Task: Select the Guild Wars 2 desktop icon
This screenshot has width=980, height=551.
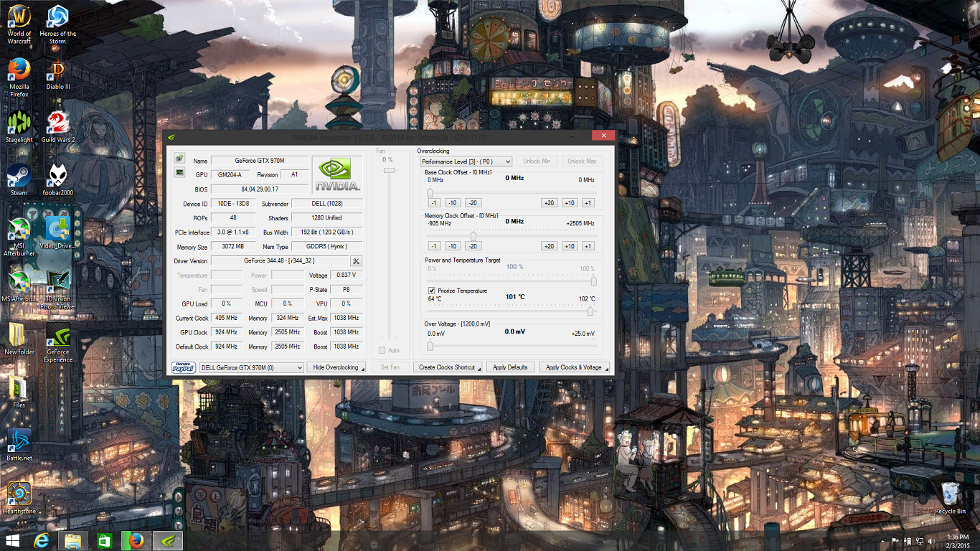Action: [57, 128]
